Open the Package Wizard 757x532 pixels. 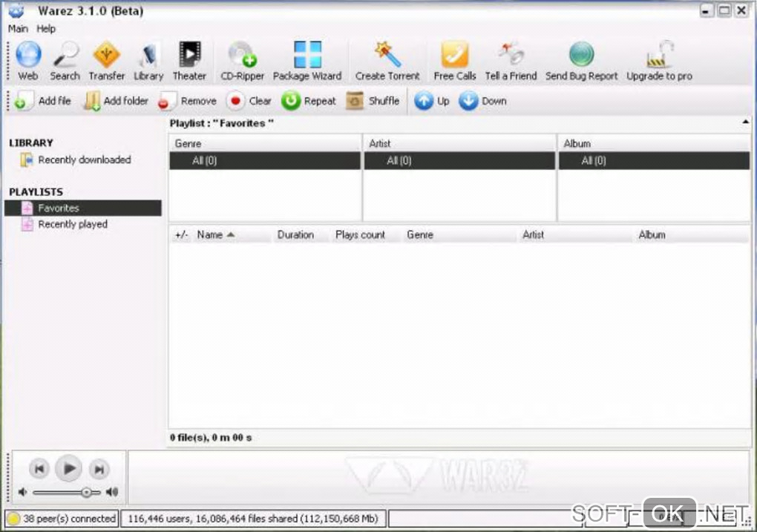click(x=307, y=62)
